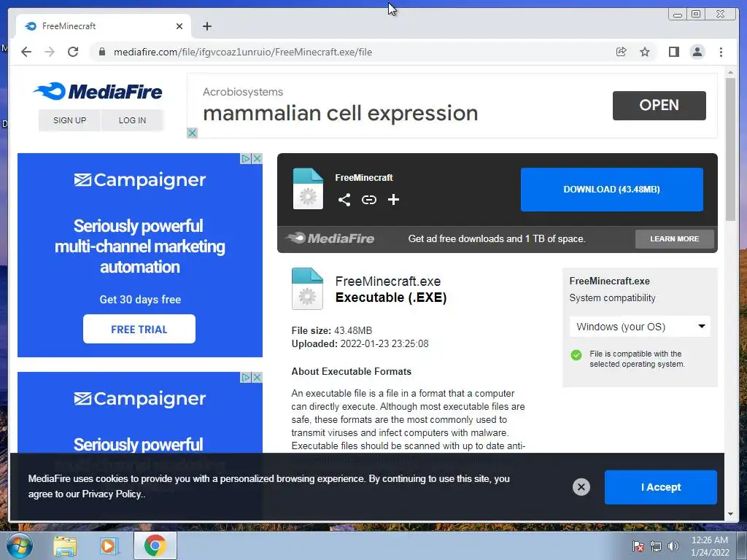Click the FREE TRIAL button in Campaigner ad
Image resolution: width=747 pixels, height=560 pixels.
coord(139,329)
